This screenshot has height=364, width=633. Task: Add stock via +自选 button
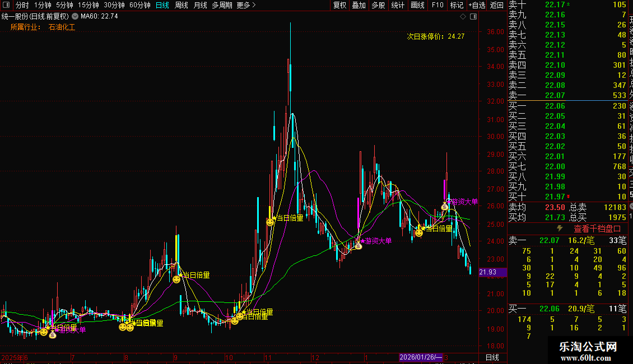[477, 5]
